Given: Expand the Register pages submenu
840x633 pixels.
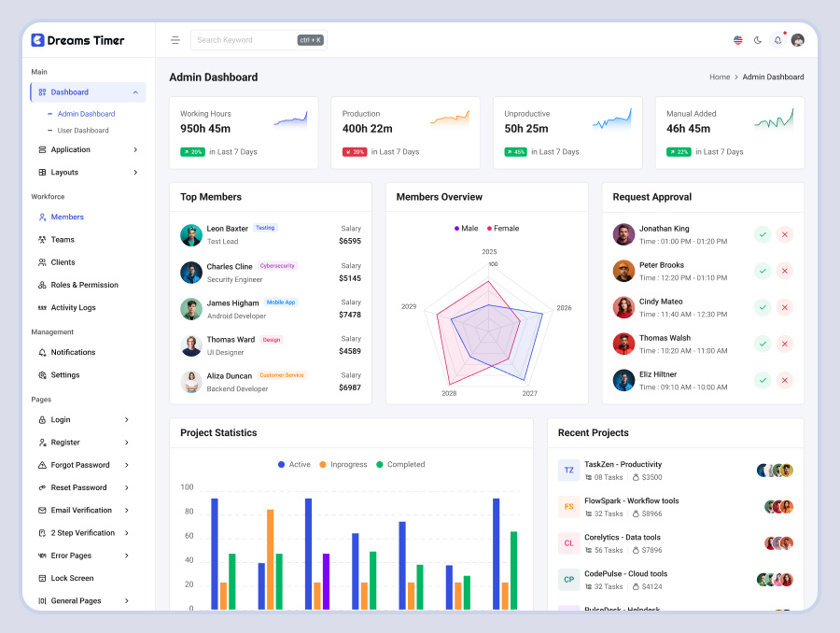Looking at the screenshot, I should 84,443.
